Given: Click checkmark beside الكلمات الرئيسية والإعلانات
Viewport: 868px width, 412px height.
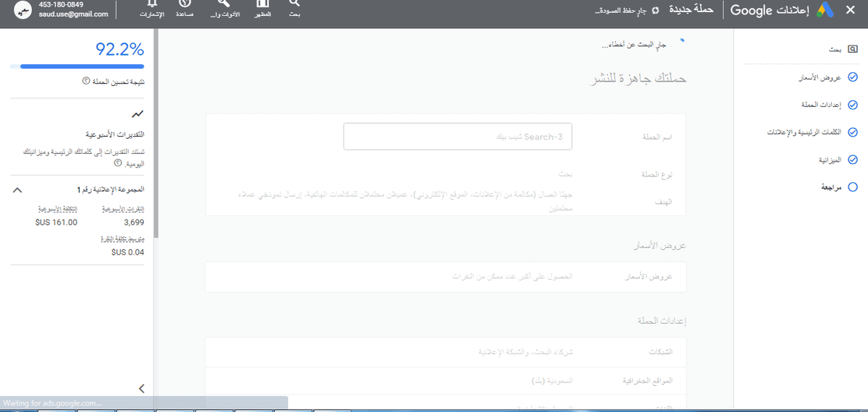Looking at the screenshot, I should (852, 132).
